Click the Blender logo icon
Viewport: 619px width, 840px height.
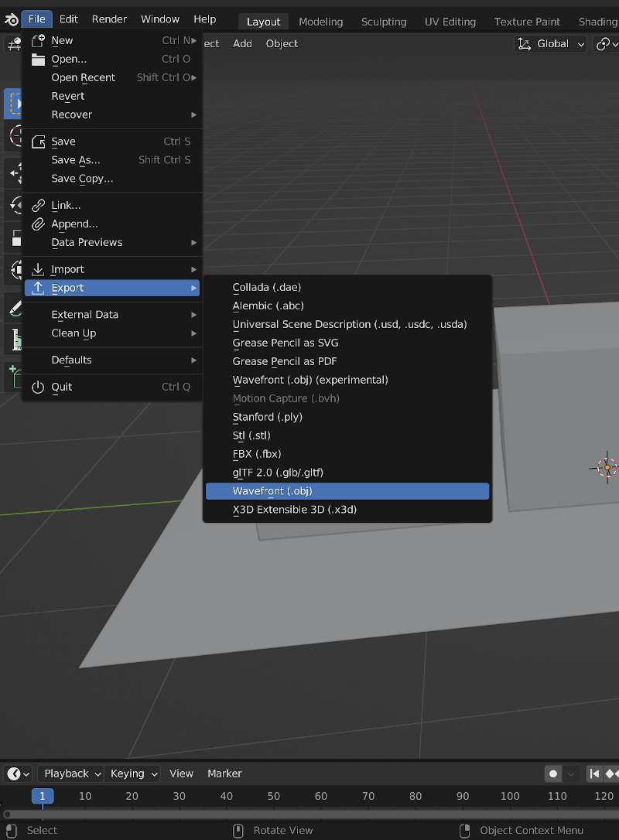coord(11,19)
